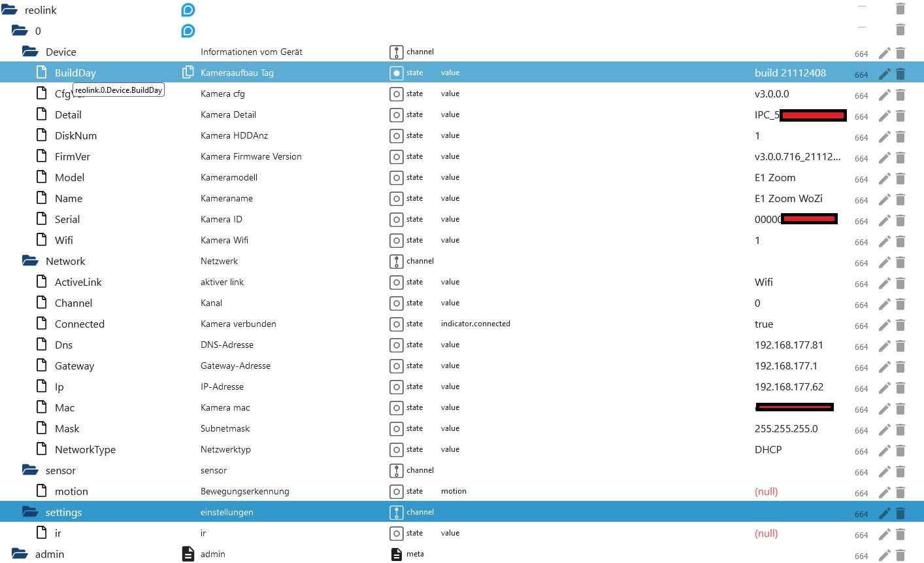924x563 pixels.
Task: Delete the Model object
Action: [x=900, y=179]
